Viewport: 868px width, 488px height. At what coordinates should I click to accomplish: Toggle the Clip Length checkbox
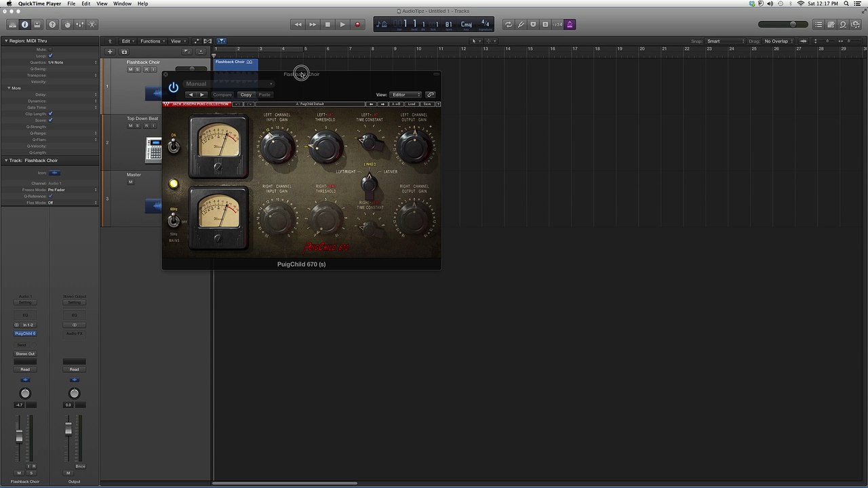click(50, 114)
